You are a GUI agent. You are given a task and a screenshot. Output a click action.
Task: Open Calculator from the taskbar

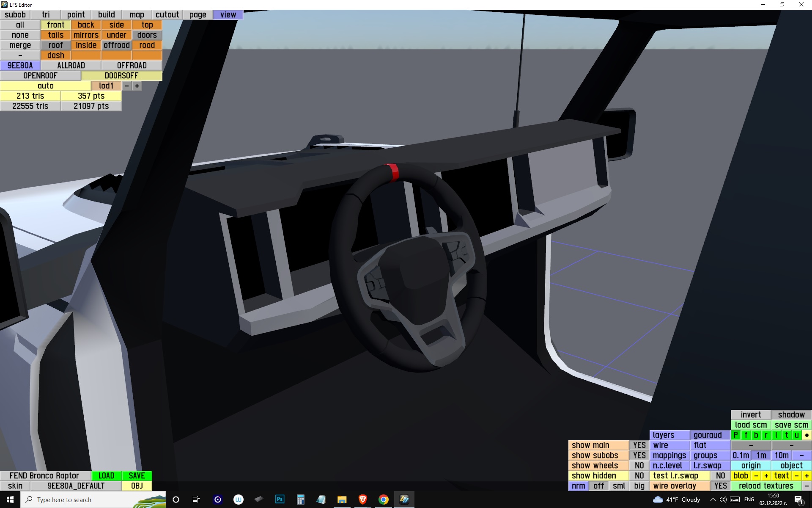pyautogui.click(x=300, y=500)
